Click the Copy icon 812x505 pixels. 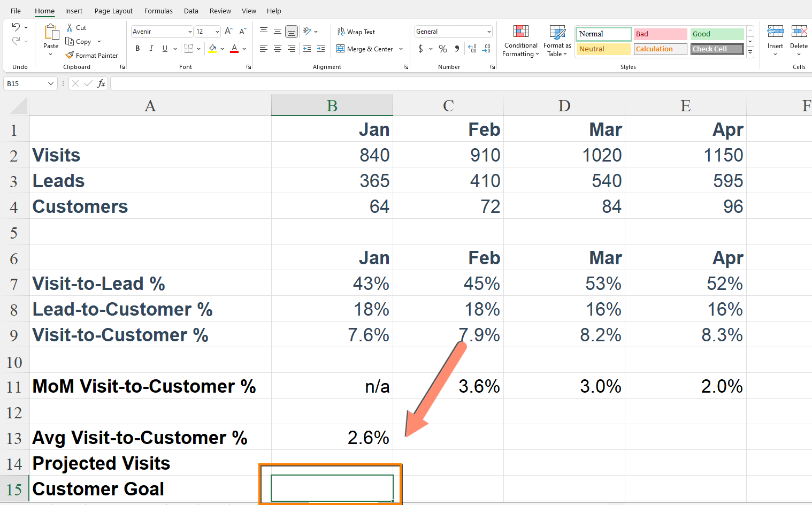tap(70, 41)
